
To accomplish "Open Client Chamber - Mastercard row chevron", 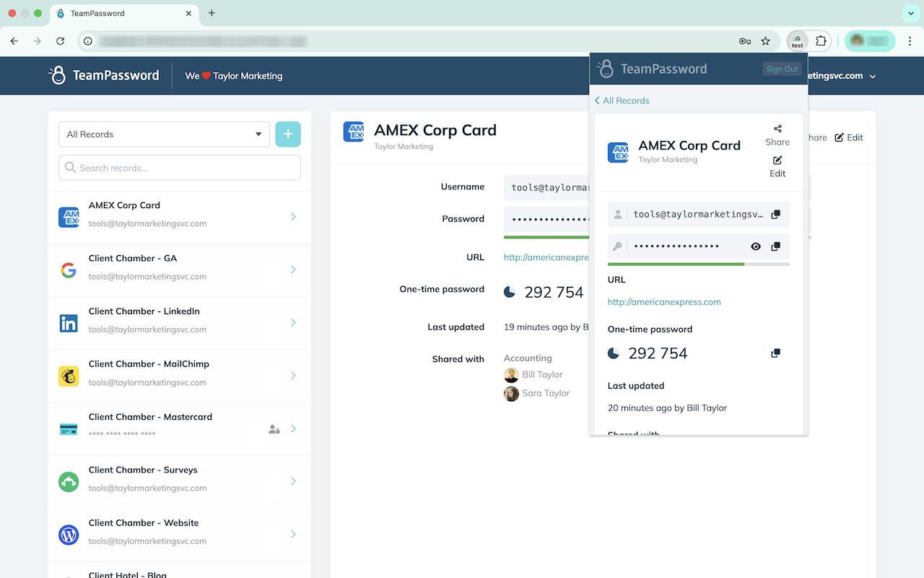I will [x=293, y=428].
